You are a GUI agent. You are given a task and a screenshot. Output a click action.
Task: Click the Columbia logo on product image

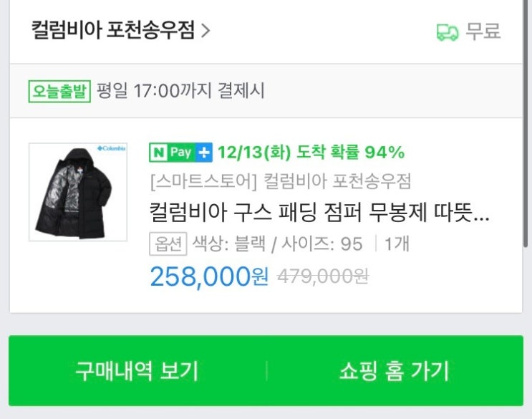click(110, 149)
